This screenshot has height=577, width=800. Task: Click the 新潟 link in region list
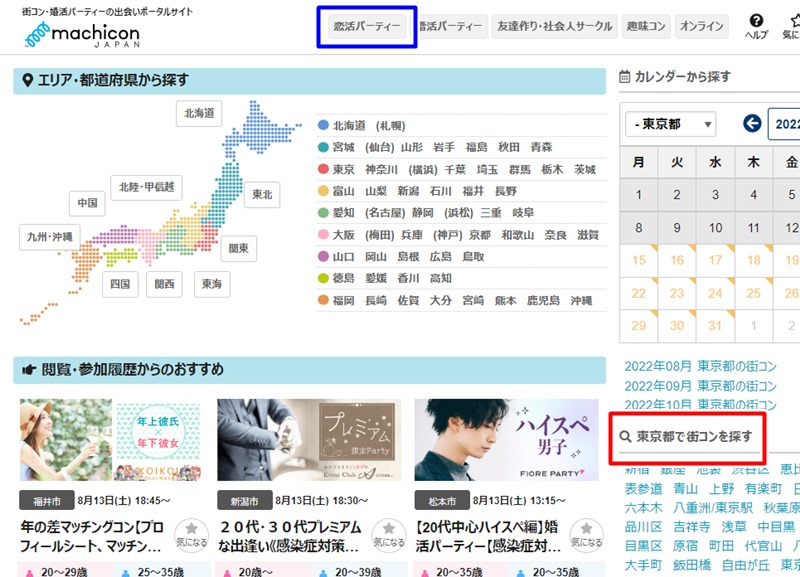pyautogui.click(x=408, y=191)
